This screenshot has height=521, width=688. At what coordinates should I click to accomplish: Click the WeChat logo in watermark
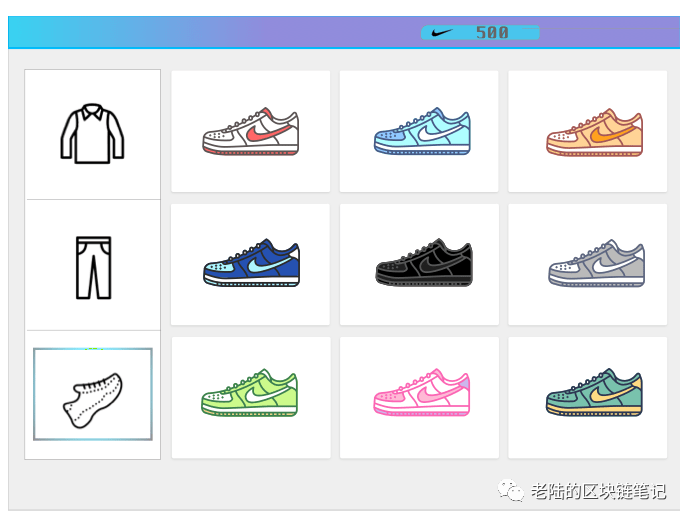click(510, 490)
